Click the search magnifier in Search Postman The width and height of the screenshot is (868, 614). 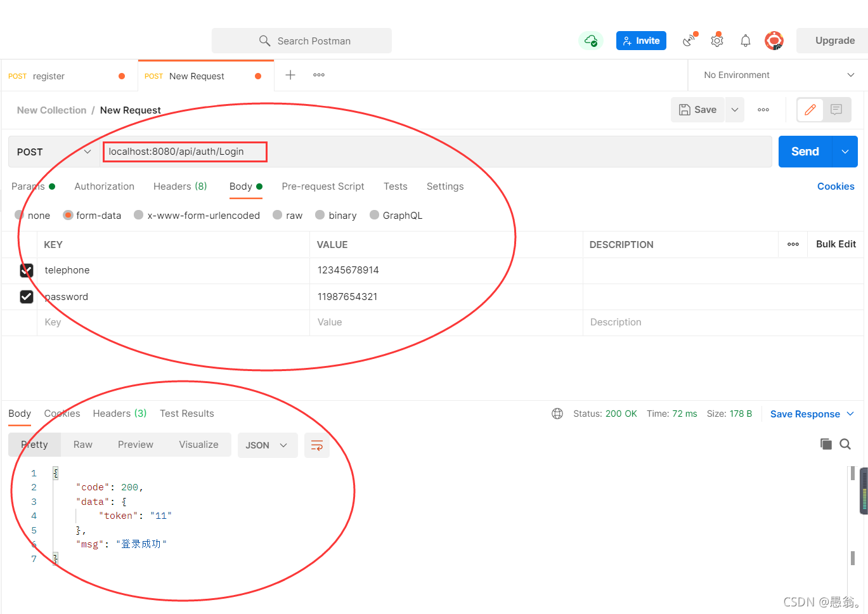click(264, 41)
